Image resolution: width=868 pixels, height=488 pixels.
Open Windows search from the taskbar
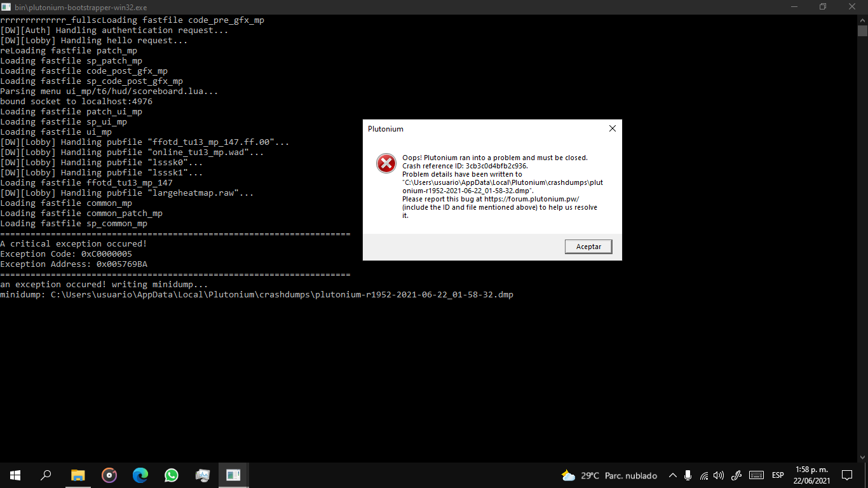coord(46,475)
